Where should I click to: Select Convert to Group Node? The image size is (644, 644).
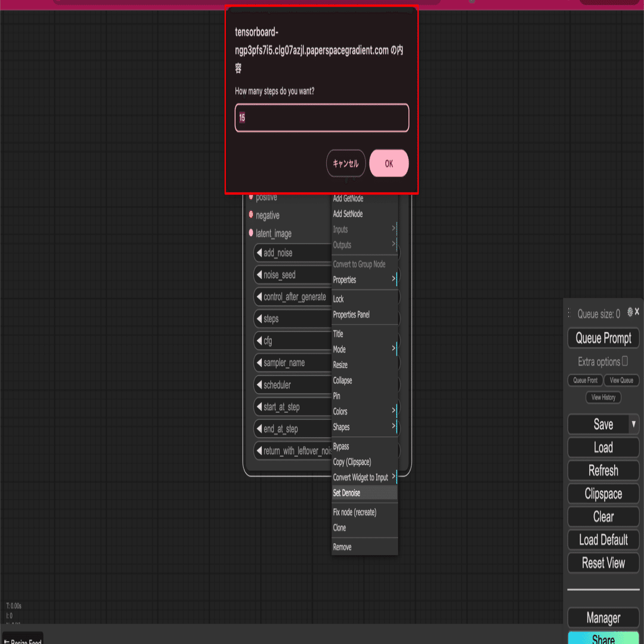pyautogui.click(x=364, y=264)
